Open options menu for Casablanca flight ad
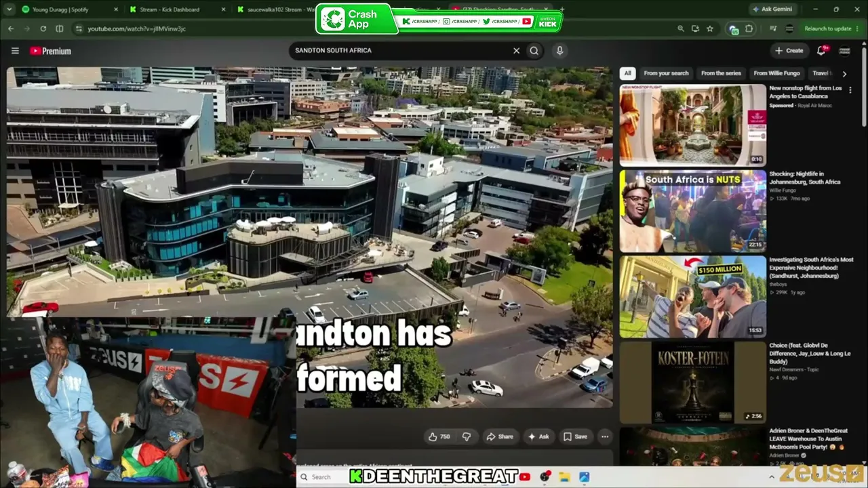868x488 pixels. click(x=850, y=89)
